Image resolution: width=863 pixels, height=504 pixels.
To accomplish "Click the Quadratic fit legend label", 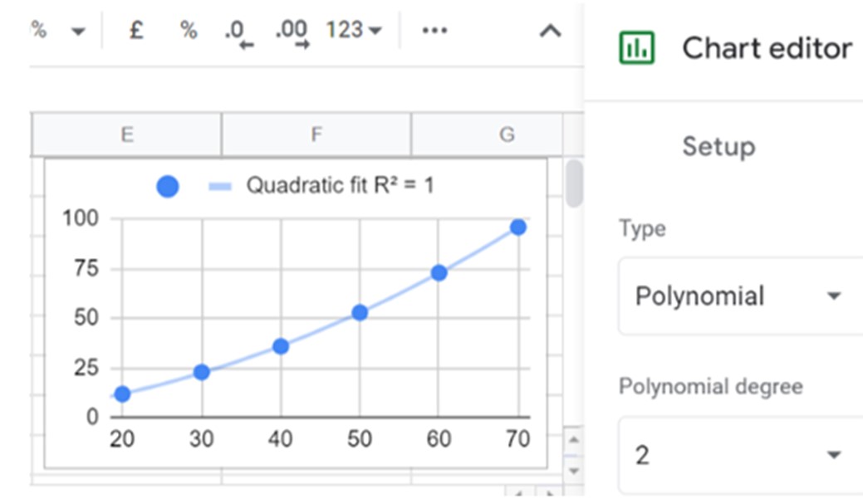I will click(341, 185).
